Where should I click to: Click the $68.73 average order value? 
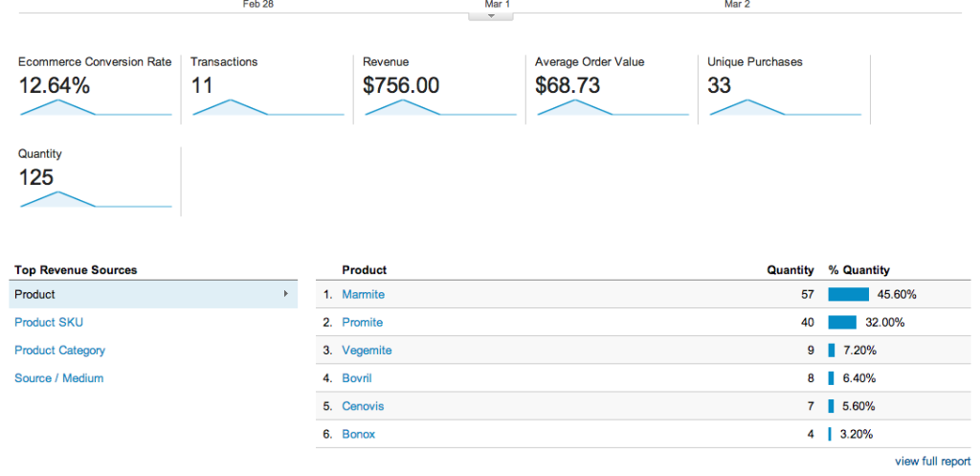point(568,85)
